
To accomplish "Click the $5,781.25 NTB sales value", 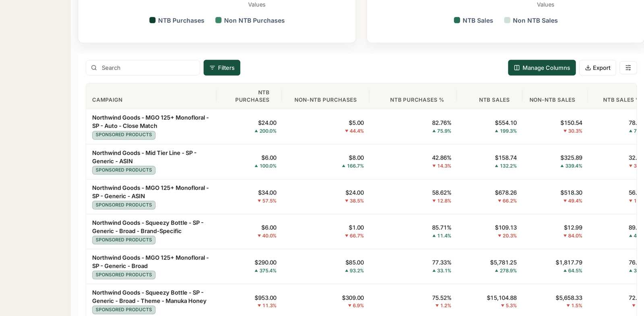I will pyautogui.click(x=504, y=263).
